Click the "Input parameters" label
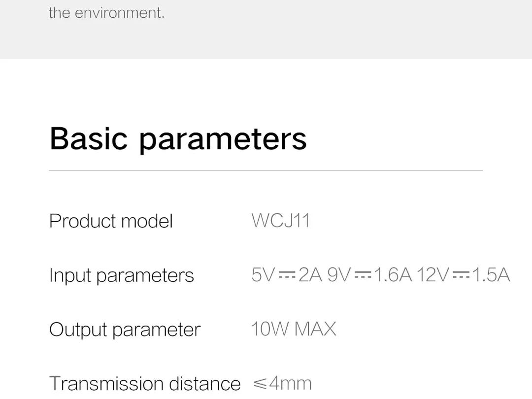Image resolution: width=532 pixels, height=399 pixels. click(x=121, y=275)
